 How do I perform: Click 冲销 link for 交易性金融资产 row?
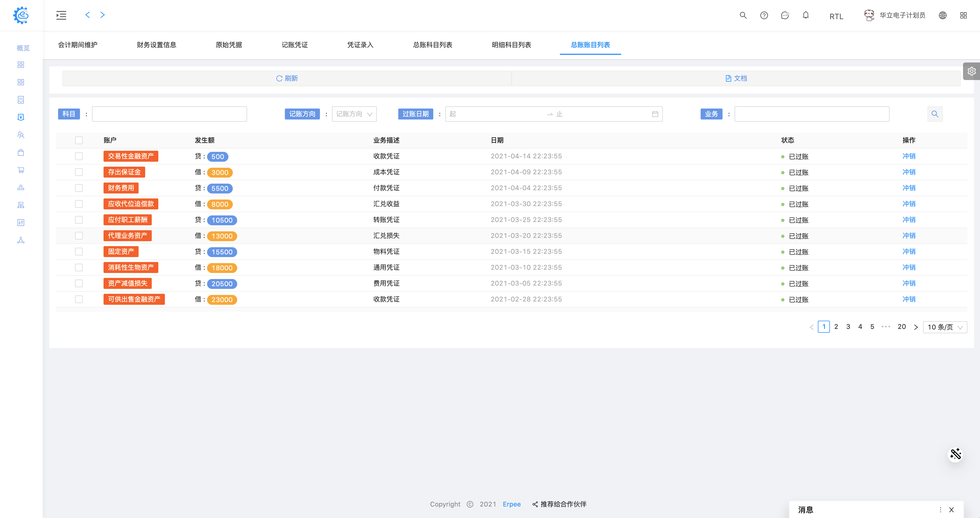(x=909, y=156)
